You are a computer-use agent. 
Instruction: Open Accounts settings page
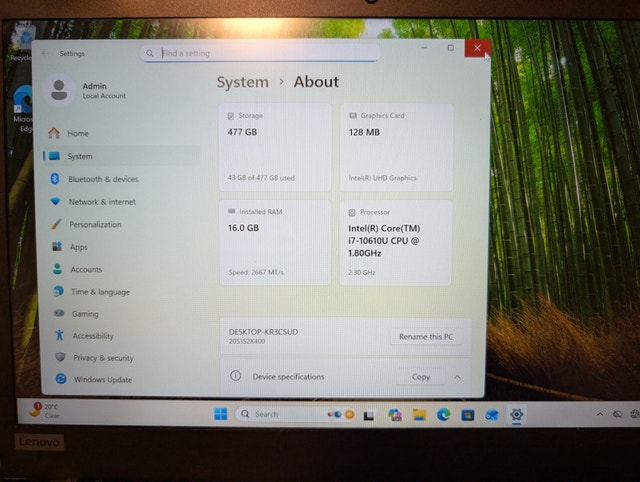click(x=122, y=269)
